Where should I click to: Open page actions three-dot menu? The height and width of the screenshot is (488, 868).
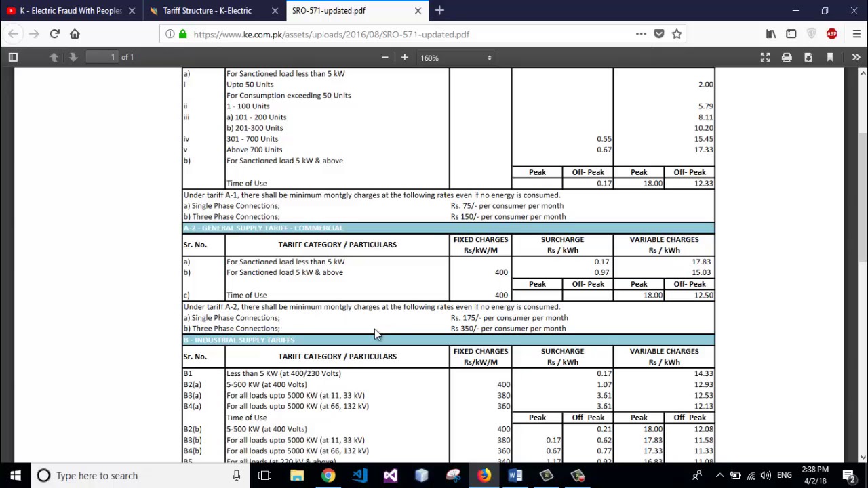tap(641, 34)
